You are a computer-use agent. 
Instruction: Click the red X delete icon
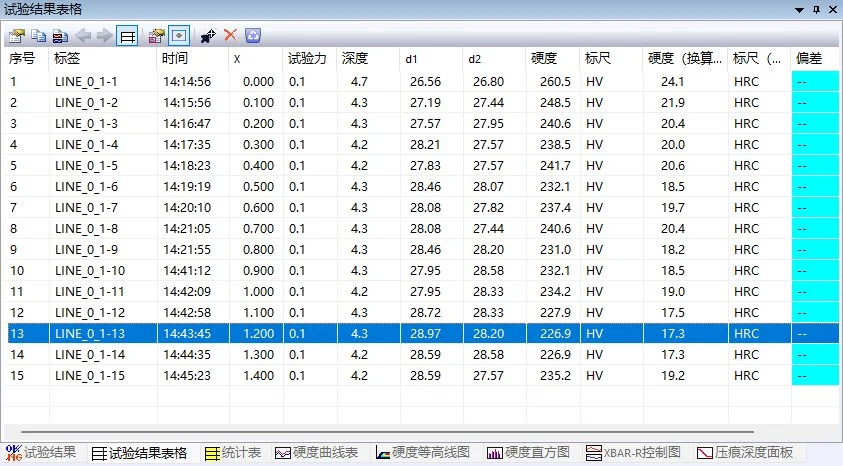231,36
